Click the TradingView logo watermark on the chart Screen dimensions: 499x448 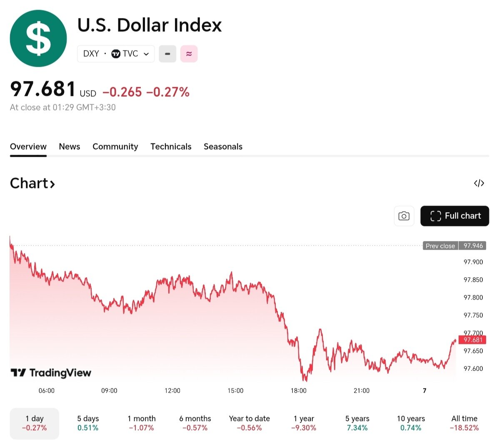point(51,373)
